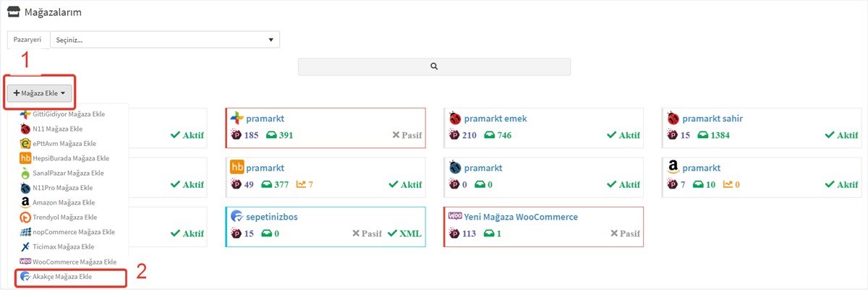868x297 pixels.
Task: Click stock box icon next to 746
Action: (x=489, y=135)
